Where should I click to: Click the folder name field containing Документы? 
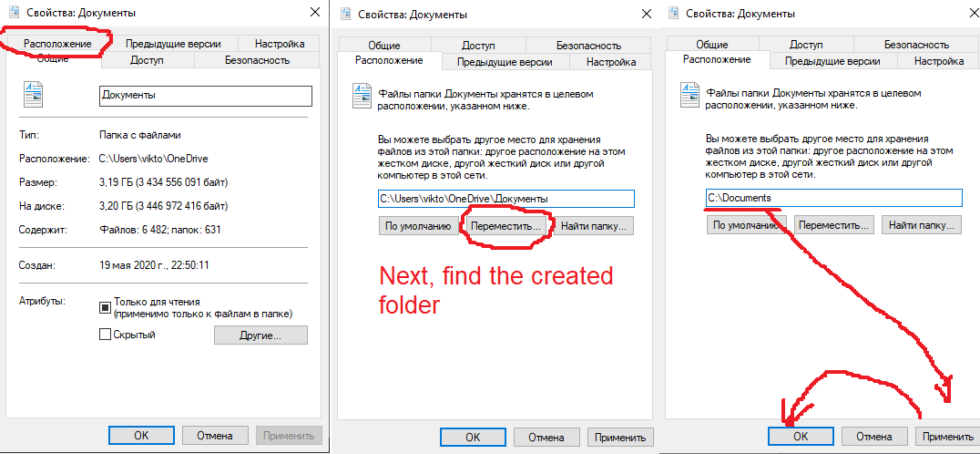point(205,96)
